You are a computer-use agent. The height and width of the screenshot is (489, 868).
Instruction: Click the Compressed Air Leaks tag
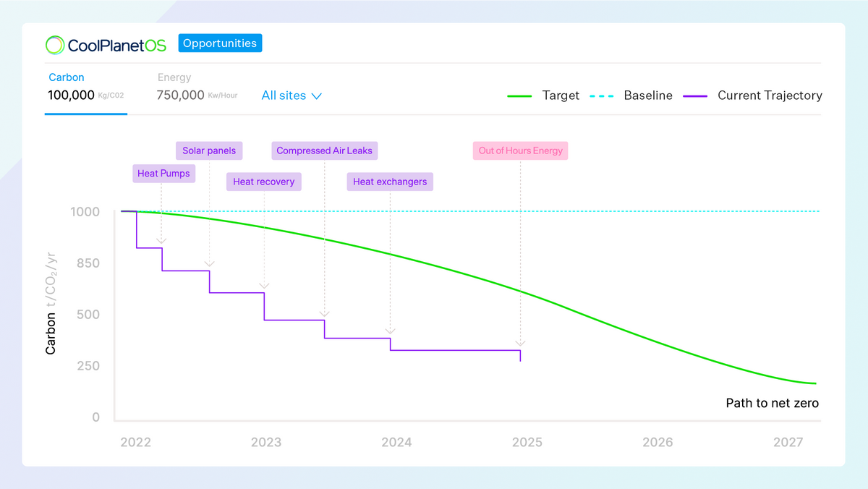325,150
